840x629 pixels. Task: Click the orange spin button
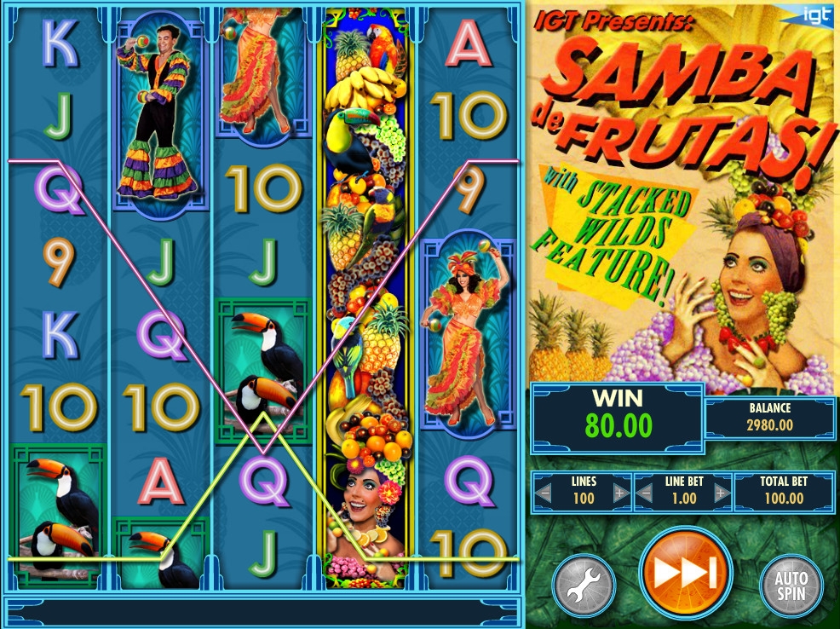[x=685, y=574]
